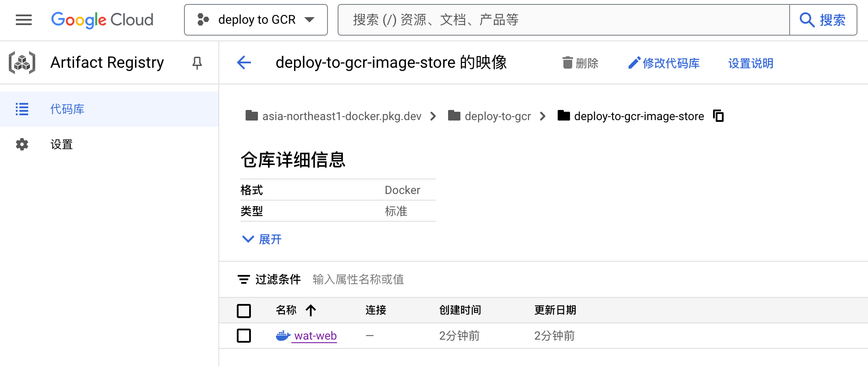Image resolution: width=868 pixels, height=366 pixels.
Task: Open the deploy to GCR project selector
Action: pyautogui.click(x=256, y=20)
